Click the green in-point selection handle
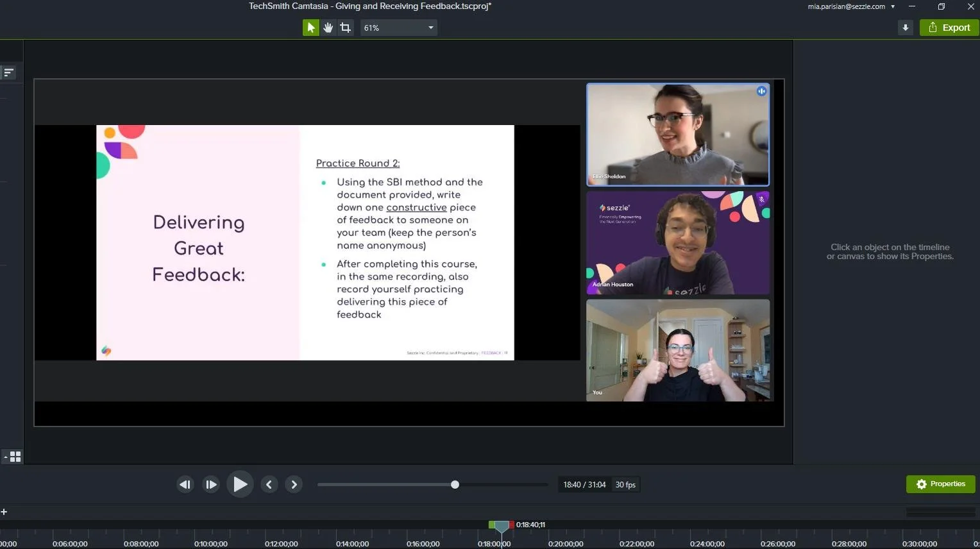 pos(492,525)
